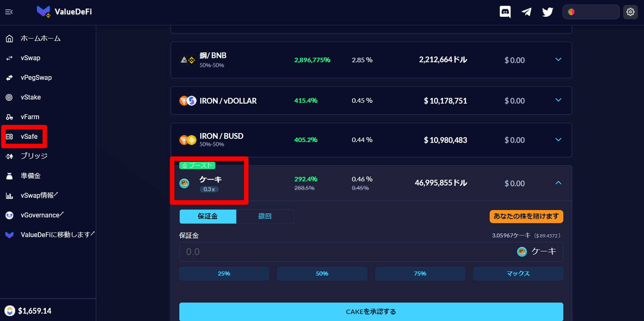Go to the 準備金 page
644x321 pixels.
[31, 176]
